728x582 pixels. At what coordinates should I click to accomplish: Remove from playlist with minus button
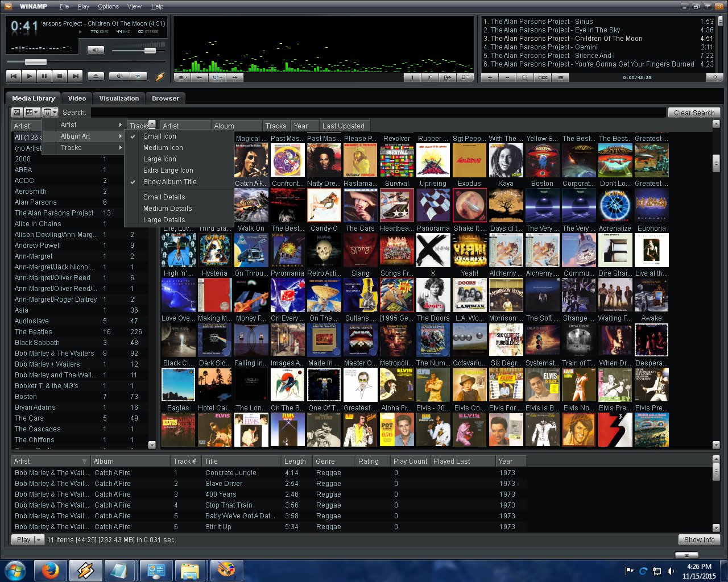(x=507, y=77)
